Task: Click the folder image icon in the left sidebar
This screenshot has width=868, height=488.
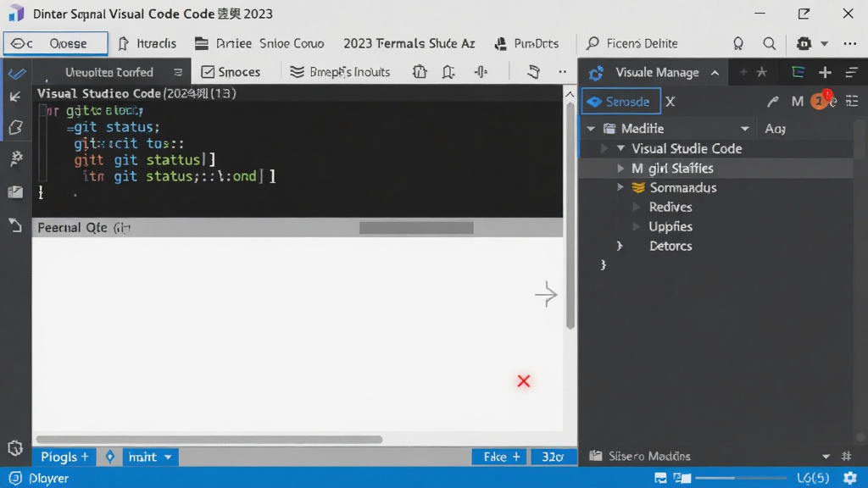Action: [x=15, y=192]
